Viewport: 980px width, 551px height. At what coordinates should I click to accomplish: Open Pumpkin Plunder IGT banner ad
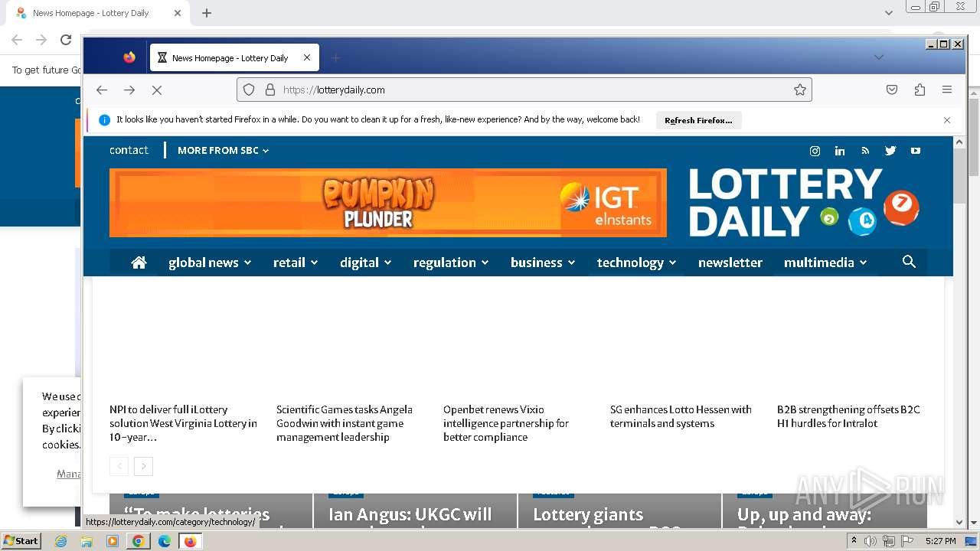coord(388,203)
